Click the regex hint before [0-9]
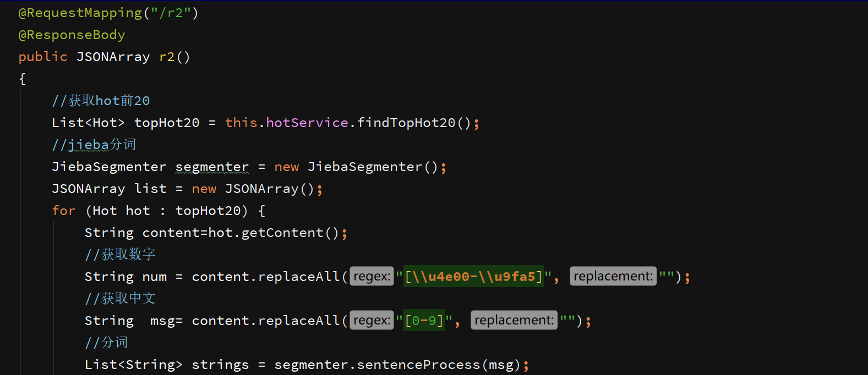This screenshot has width=868, height=375. point(372,320)
